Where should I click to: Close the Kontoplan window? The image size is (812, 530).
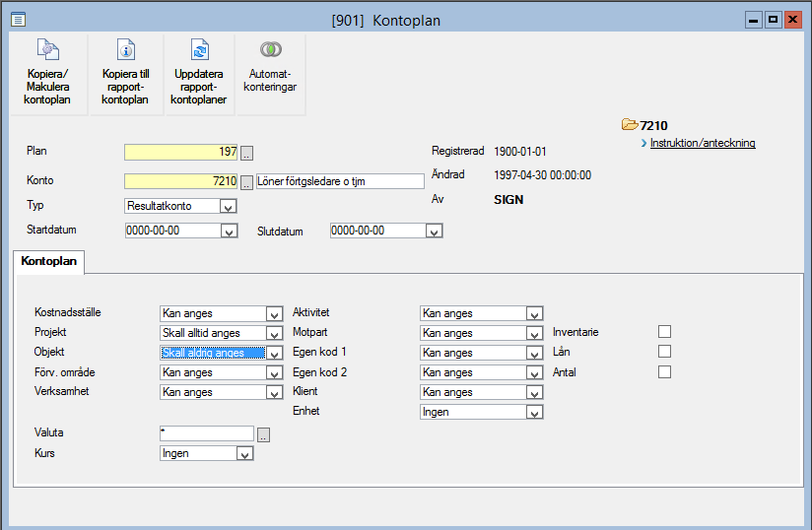coord(793,20)
